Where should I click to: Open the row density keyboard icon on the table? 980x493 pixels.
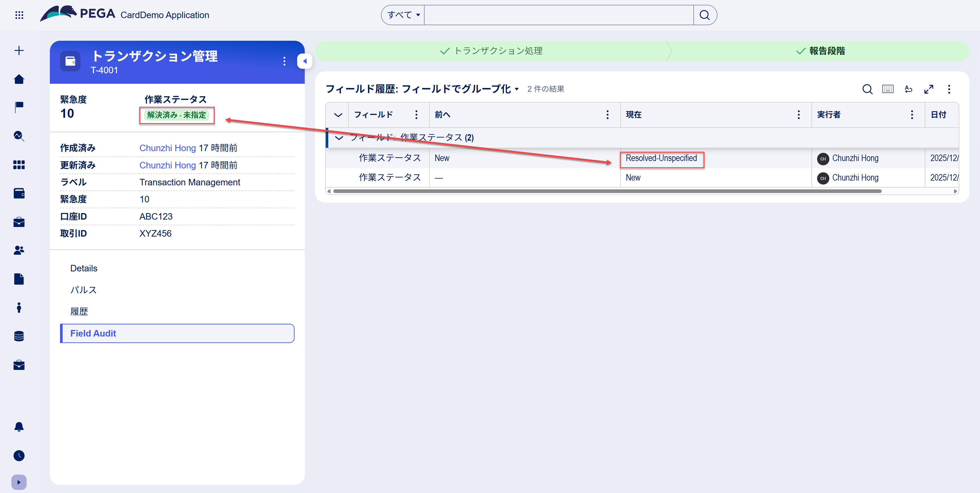[x=888, y=89]
